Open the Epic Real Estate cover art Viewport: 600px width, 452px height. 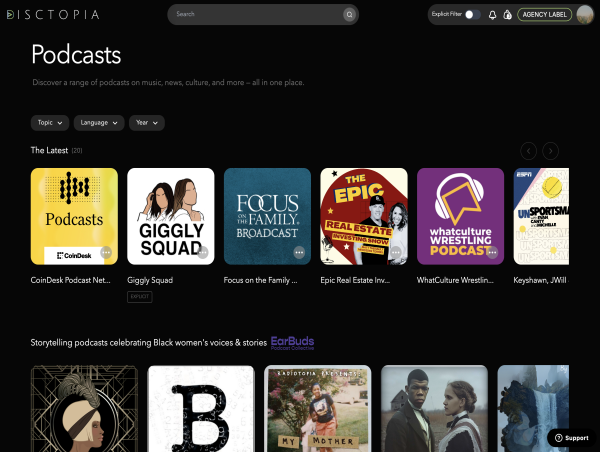click(364, 216)
